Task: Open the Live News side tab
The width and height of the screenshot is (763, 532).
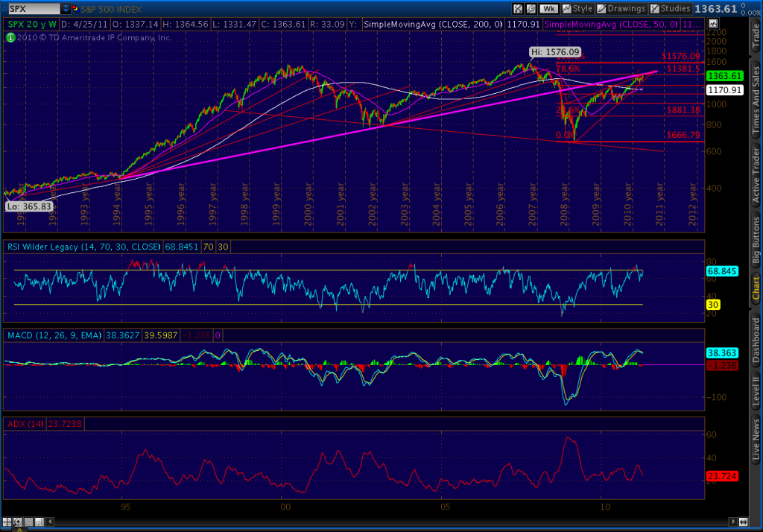Action: (x=756, y=440)
